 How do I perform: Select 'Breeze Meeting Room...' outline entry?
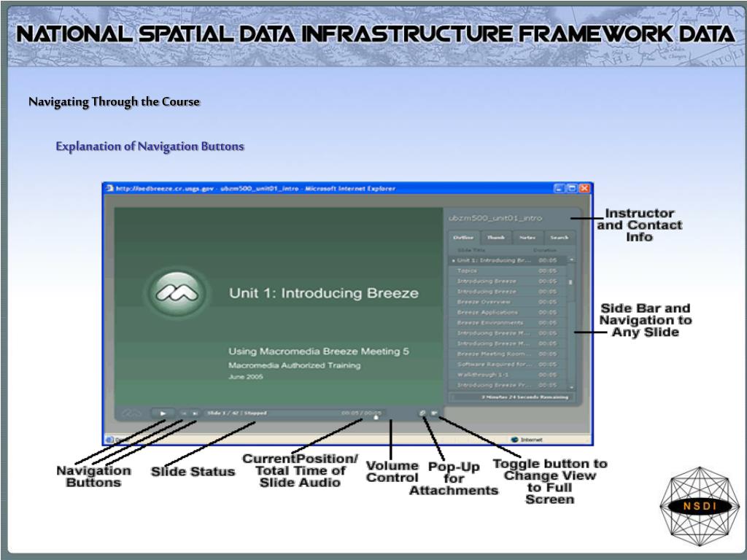pos(508,354)
